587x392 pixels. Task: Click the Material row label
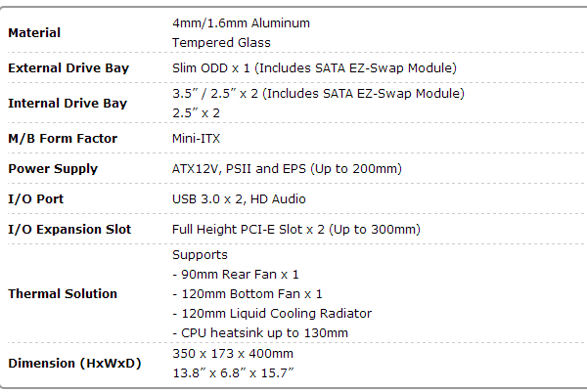[34, 33]
